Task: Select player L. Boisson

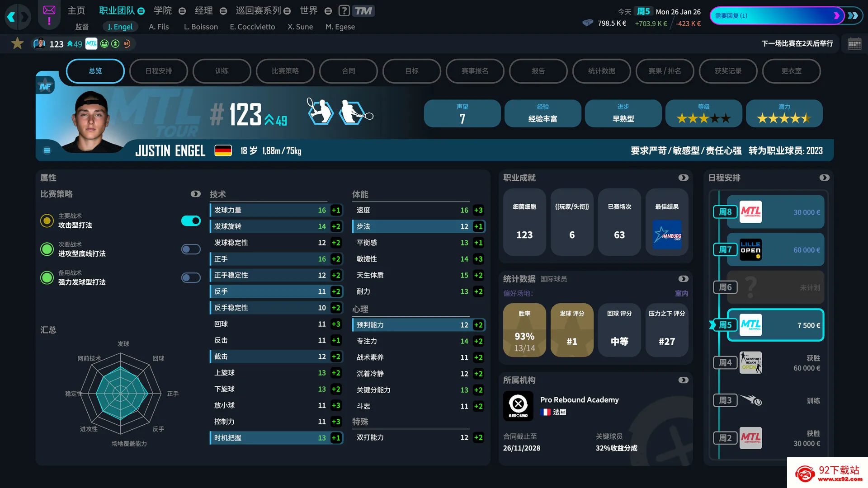Action: tap(201, 27)
